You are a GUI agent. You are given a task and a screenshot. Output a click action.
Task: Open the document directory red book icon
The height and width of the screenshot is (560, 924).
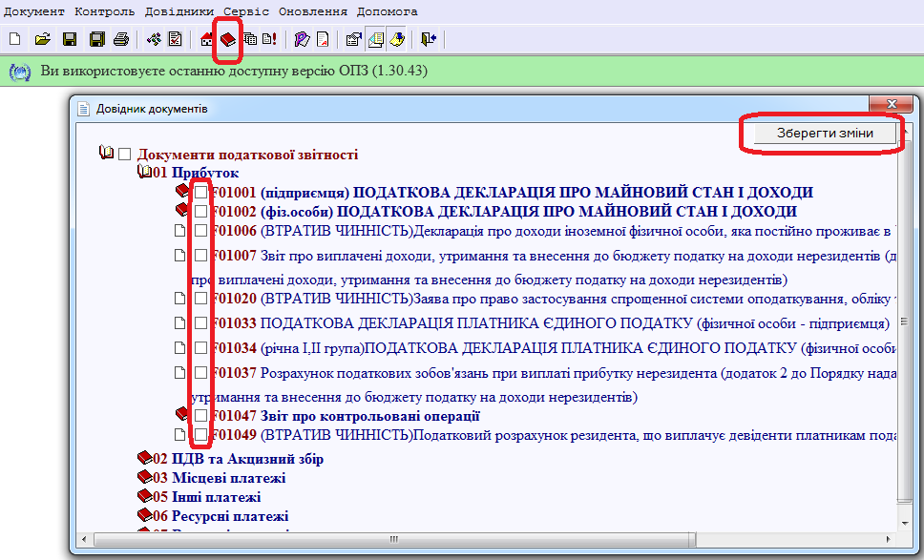pos(228,39)
